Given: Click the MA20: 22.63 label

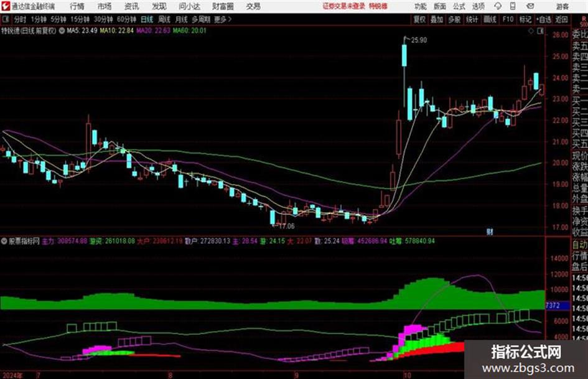Looking at the screenshot, I should (153, 30).
